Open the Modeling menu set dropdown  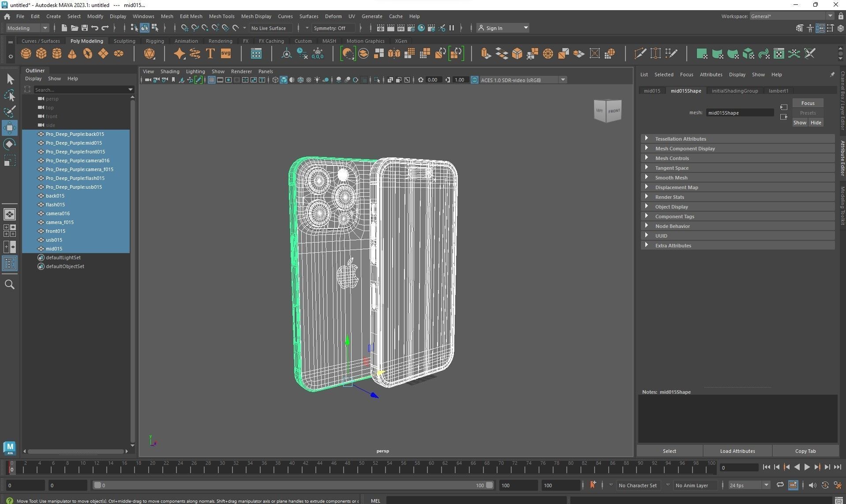[27, 28]
